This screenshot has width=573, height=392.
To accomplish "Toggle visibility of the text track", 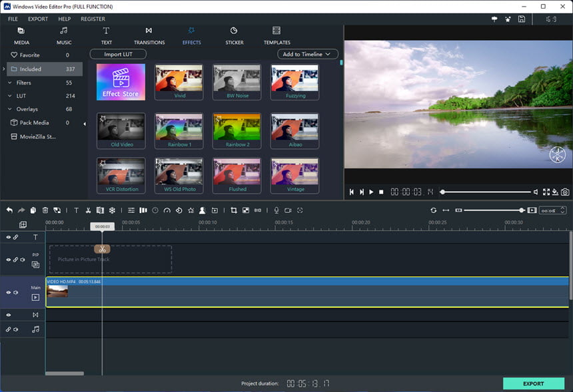I will pos(8,237).
